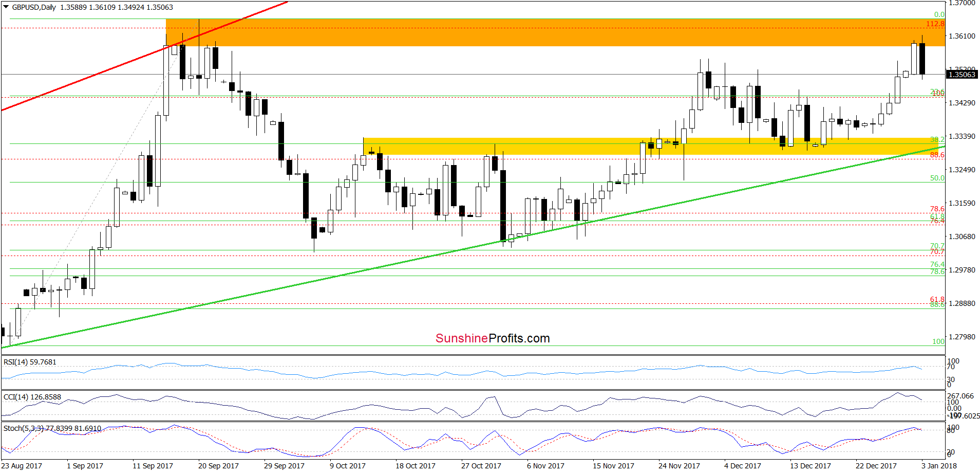This screenshot has width=980, height=473.
Task: Click the SunshineProfits.com text
Action: coord(493,338)
